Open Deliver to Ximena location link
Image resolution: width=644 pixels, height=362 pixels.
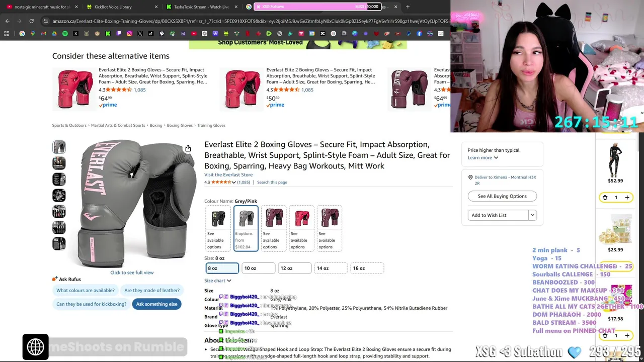(506, 180)
